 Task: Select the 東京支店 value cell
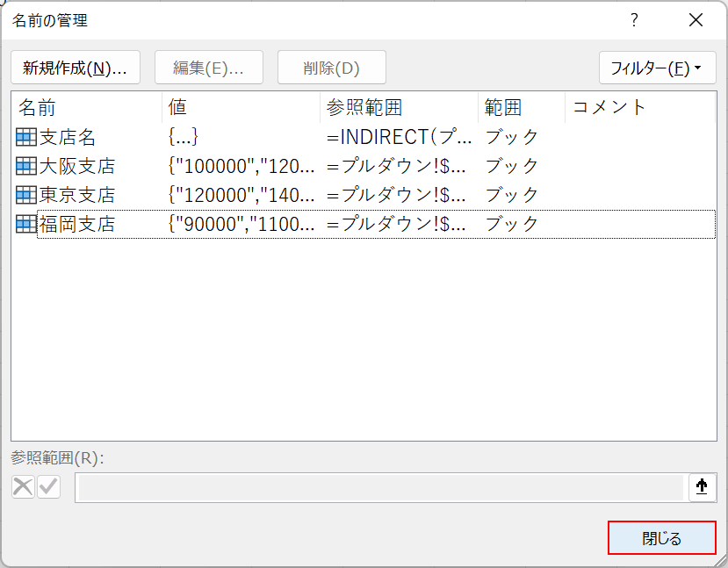pos(241,195)
